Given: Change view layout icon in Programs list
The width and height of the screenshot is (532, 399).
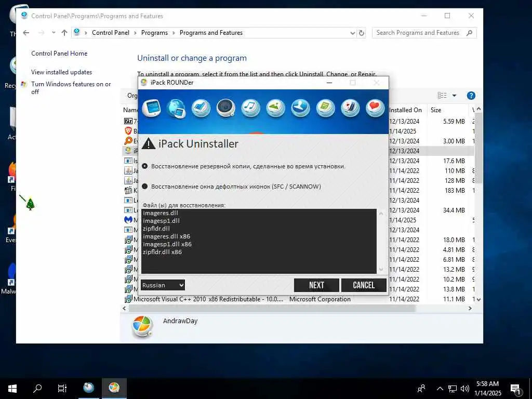Looking at the screenshot, I should point(442,96).
